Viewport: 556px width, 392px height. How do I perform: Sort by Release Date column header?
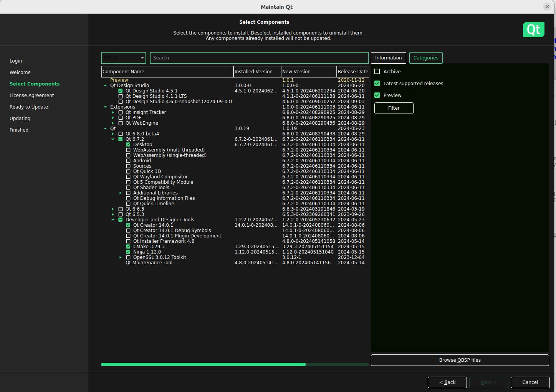click(352, 72)
